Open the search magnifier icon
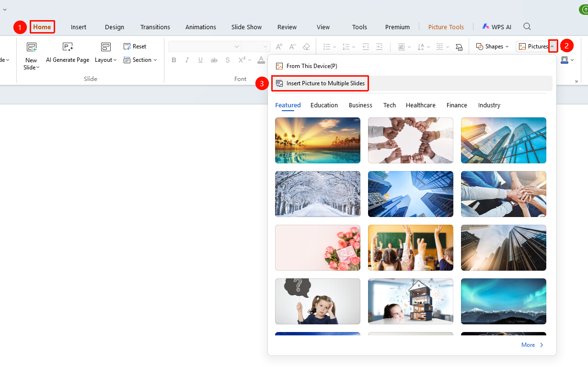 point(527,27)
